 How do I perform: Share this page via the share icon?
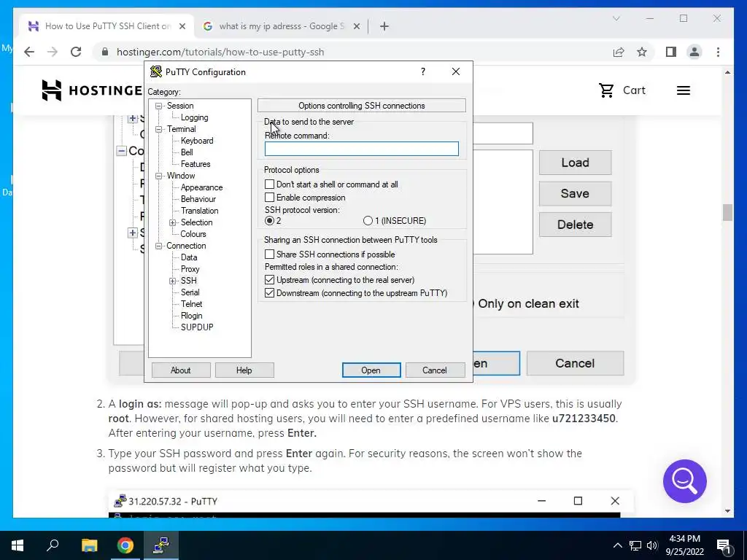(619, 52)
